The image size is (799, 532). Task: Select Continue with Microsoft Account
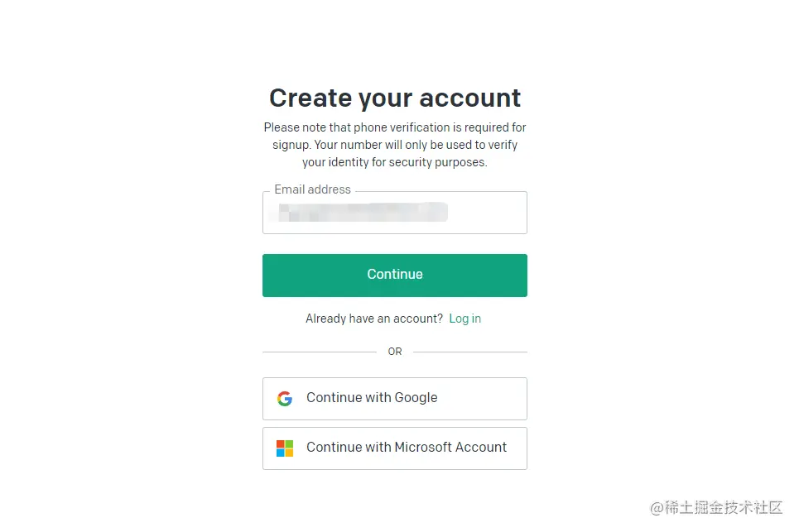(394, 448)
